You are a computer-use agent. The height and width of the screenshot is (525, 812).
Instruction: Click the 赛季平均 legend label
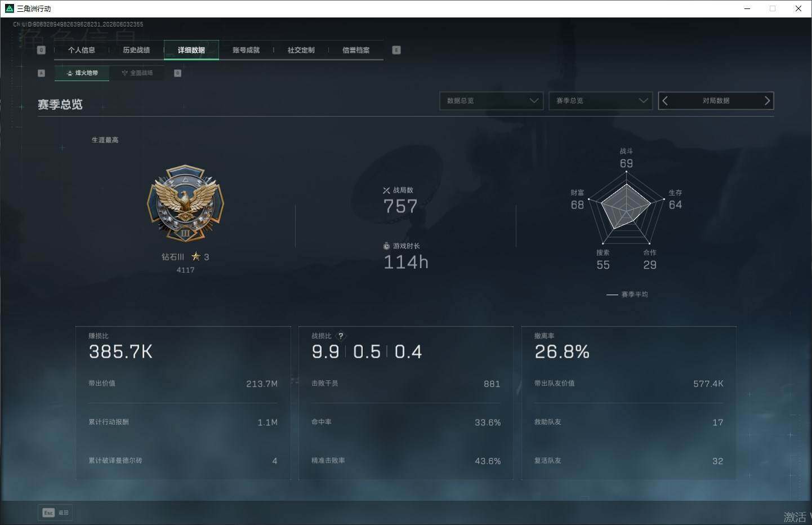tap(635, 295)
